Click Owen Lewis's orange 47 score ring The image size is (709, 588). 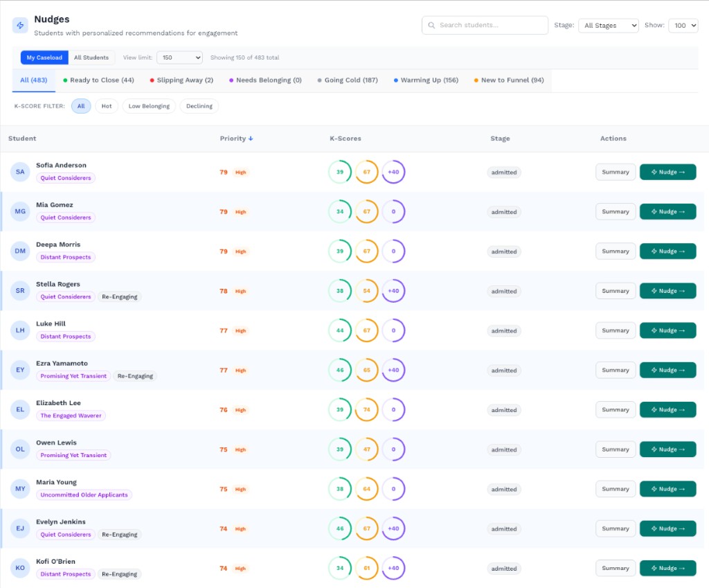pos(367,449)
